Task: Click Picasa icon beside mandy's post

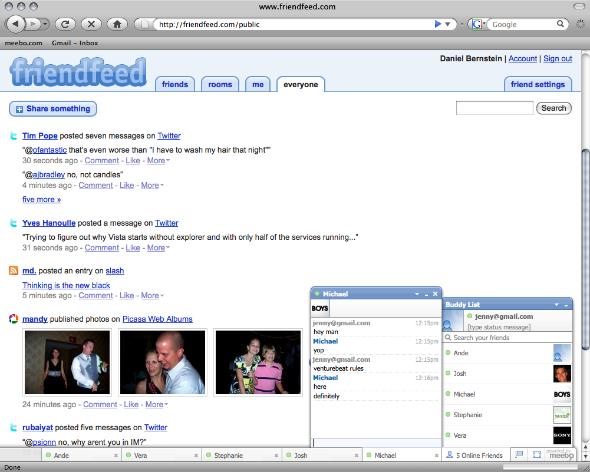Action: (x=14, y=319)
